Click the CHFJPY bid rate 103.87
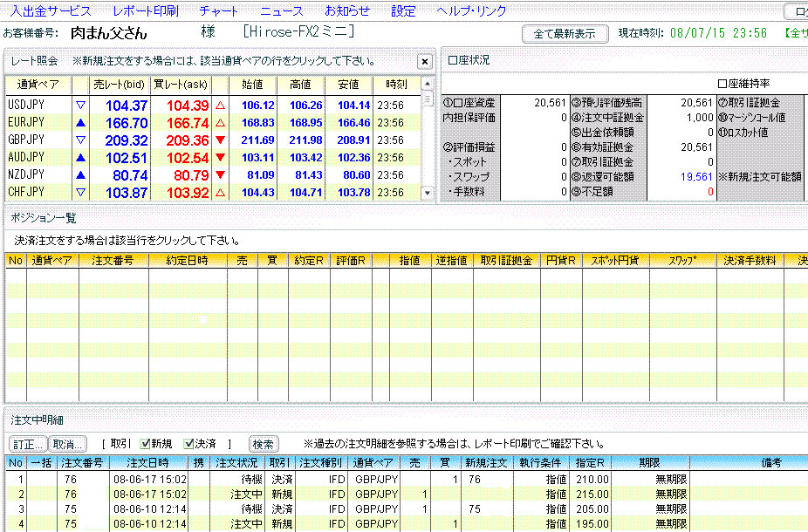This screenshot has width=808, height=532. pyautogui.click(x=127, y=193)
